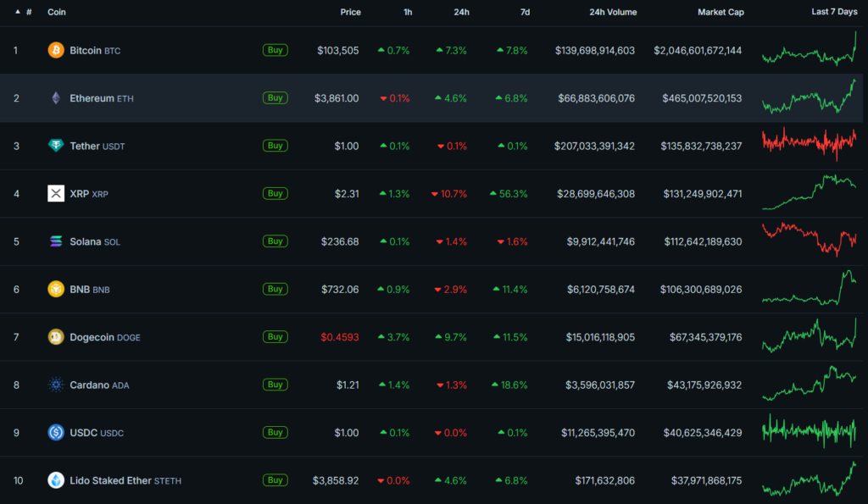Click the 1h column header
This screenshot has width=868, height=504.
click(x=407, y=12)
